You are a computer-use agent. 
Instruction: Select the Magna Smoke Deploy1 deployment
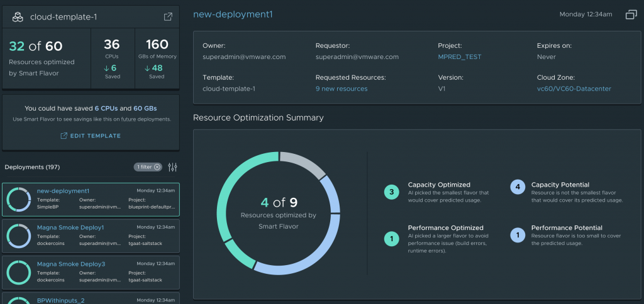[91, 236]
